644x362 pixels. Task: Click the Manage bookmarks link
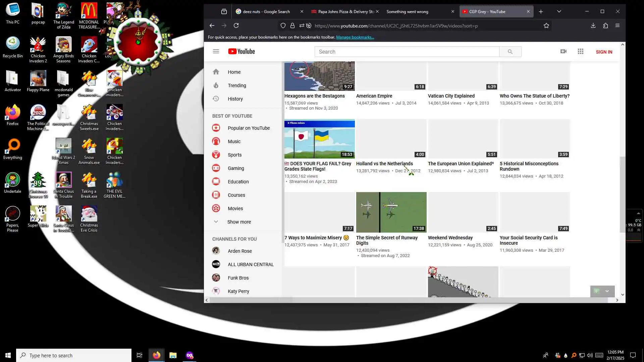355,37
